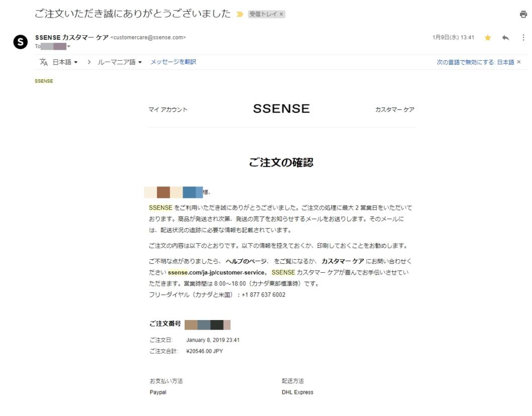Click DHL Express shipping text
The height and width of the screenshot is (416, 532).
pos(298,392)
